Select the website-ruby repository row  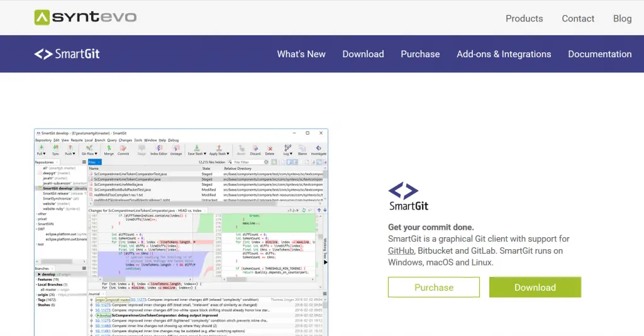62,209
